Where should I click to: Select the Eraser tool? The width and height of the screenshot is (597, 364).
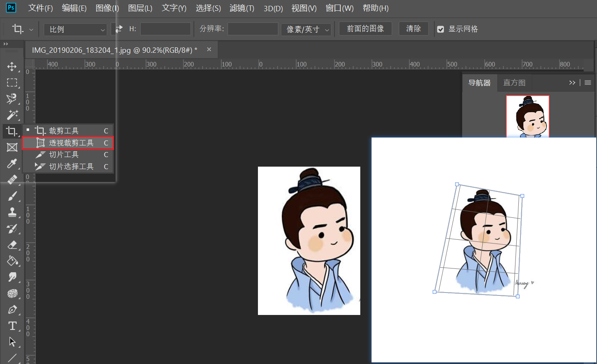[12, 245]
